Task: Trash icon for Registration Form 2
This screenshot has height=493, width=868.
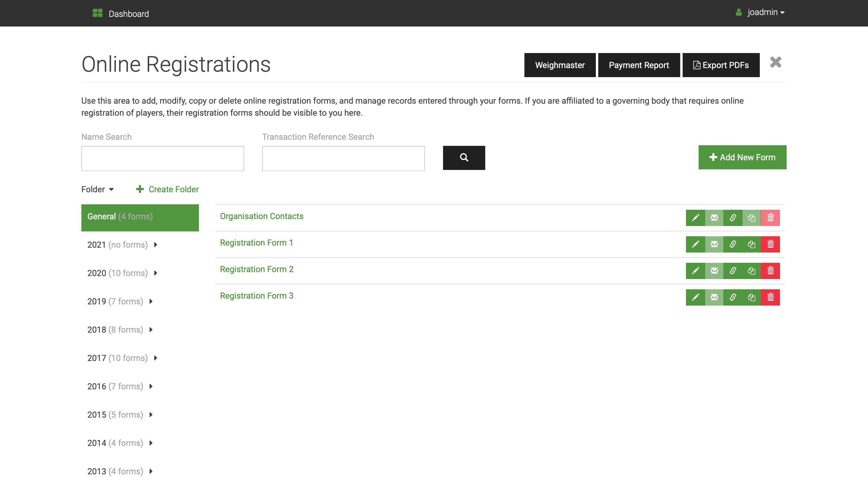Action: pyautogui.click(x=771, y=271)
